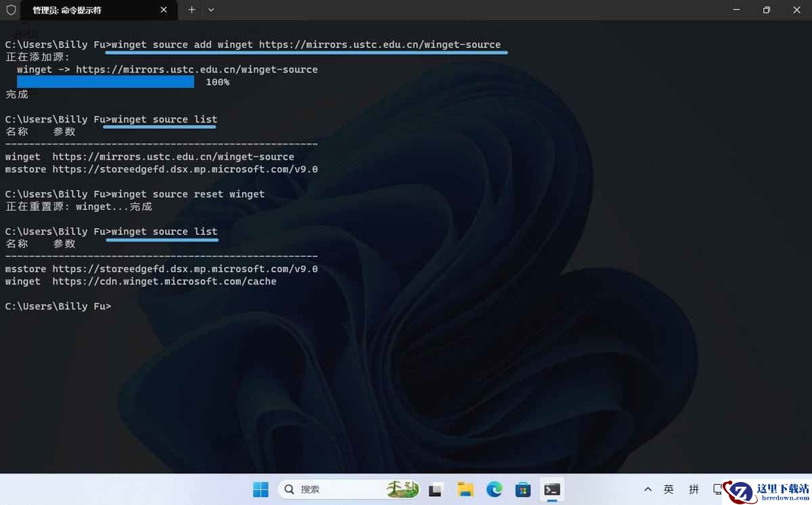Open Task View on the taskbar

436,489
